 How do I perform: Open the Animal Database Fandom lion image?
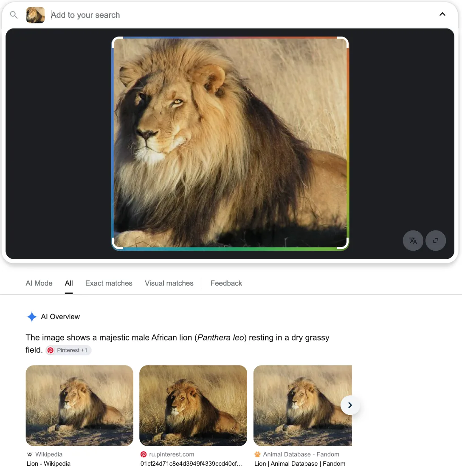click(303, 405)
